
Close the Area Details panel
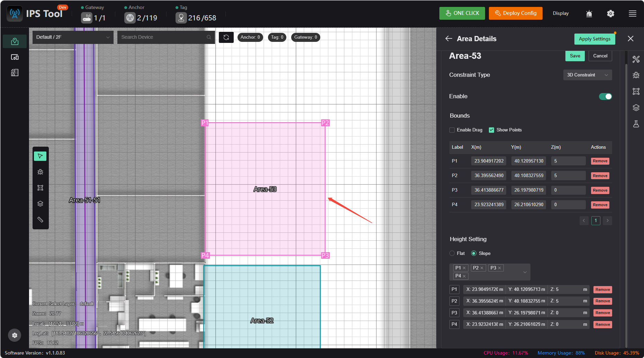coord(630,39)
